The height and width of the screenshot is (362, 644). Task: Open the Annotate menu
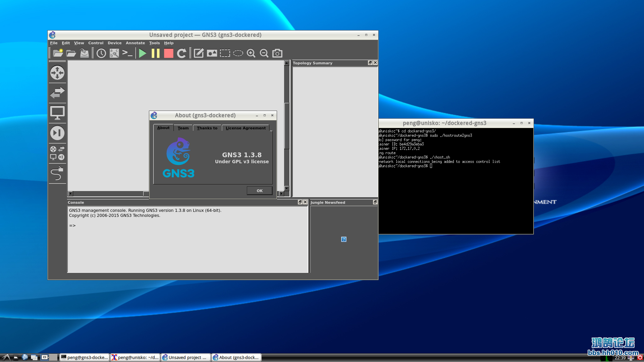[x=135, y=43]
